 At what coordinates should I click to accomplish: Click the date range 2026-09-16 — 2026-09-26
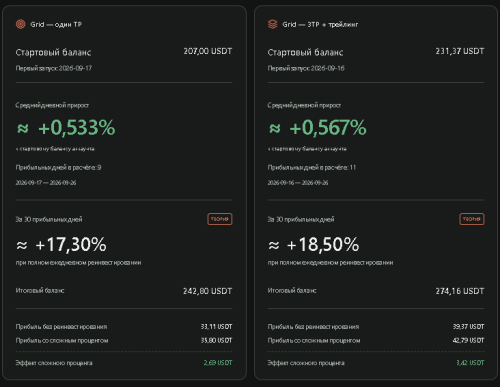pyautogui.click(x=298, y=183)
